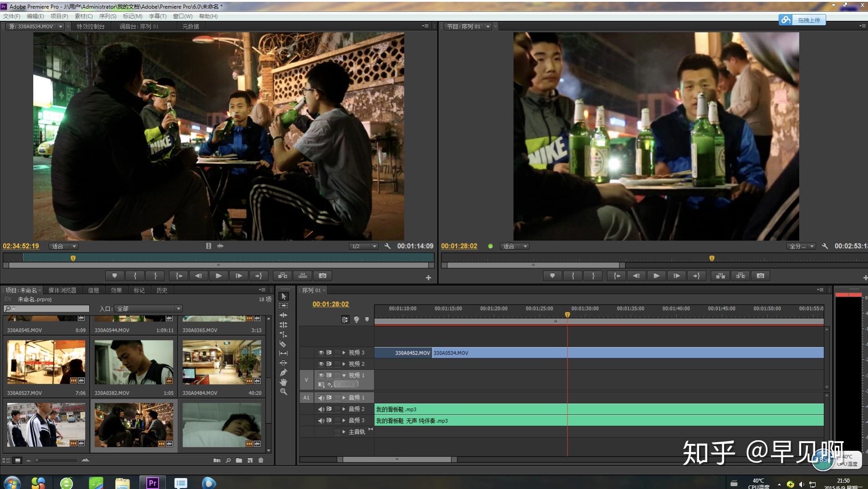Toggle track lock box on 音频 3
Image resolution: width=868 pixels, height=489 pixels.
pos(337,421)
